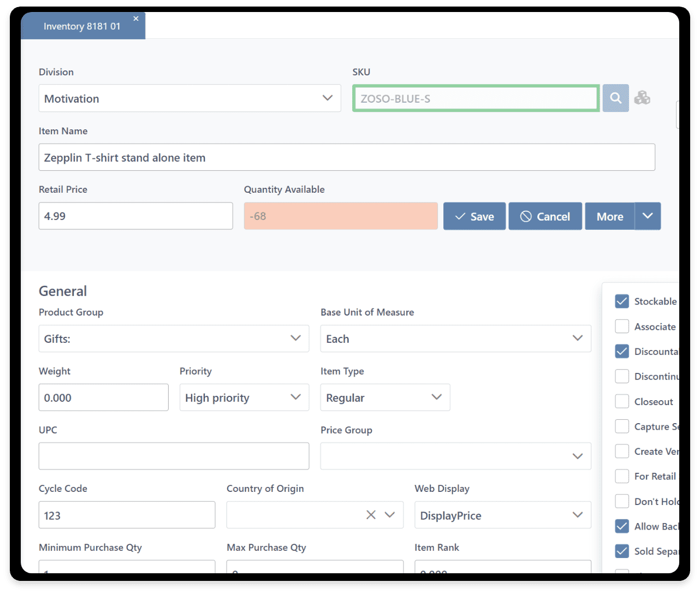This screenshot has width=700, height=594.
Task: Click the X on the Inventory tab
Action: (136, 18)
